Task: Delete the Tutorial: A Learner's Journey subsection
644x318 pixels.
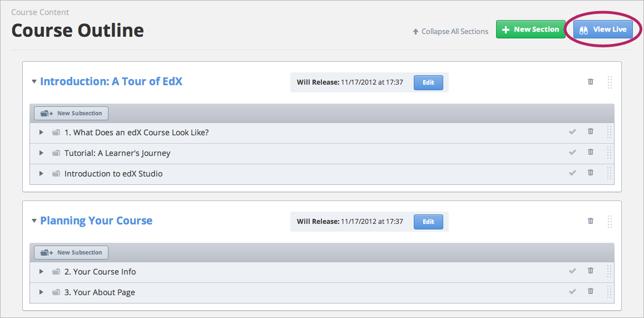Action: pyautogui.click(x=591, y=152)
